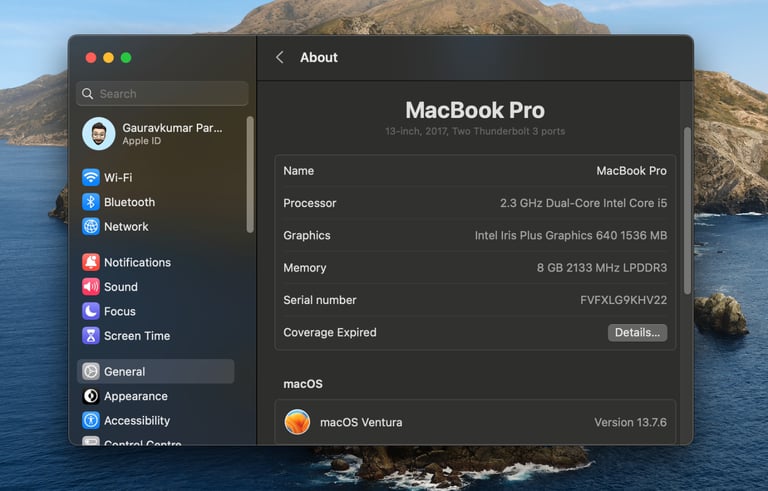Viewport: 768px width, 491px height.
Task: Click the 'About' title text
Action: point(319,57)
